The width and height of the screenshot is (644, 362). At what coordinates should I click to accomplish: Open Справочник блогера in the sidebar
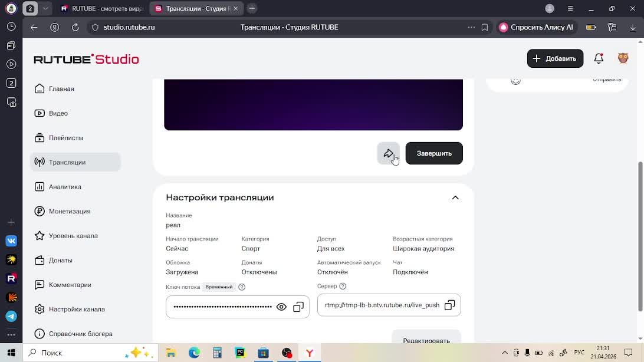[x=75, y=334]
